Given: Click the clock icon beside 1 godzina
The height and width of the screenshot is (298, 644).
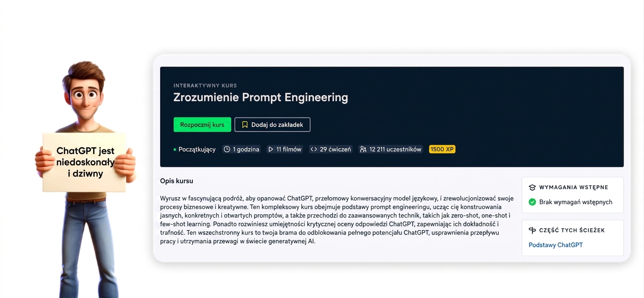Looking at the screenshot, I should [227, 149].
